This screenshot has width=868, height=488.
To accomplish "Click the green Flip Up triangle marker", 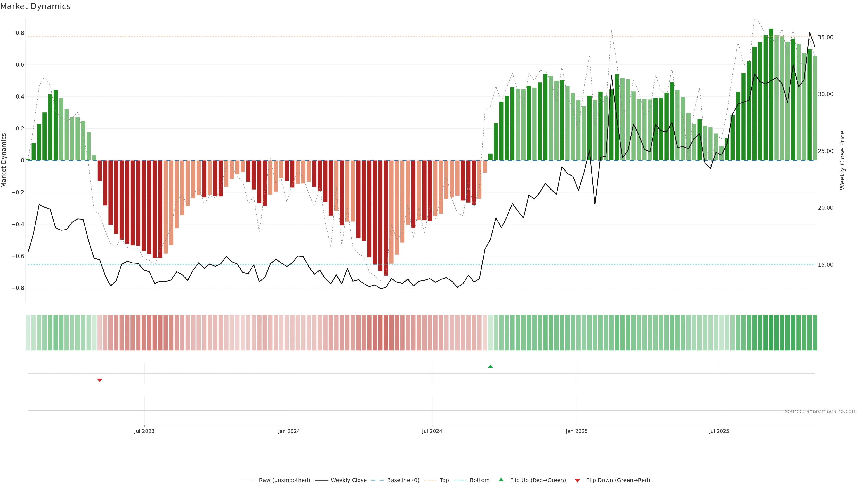I will (x=490, y=366).
